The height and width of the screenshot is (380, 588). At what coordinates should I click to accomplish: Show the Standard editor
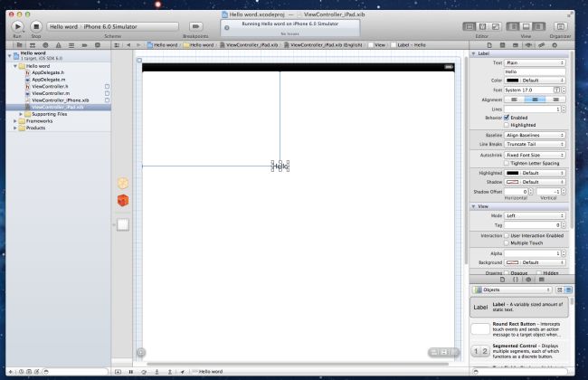tap(469, 26)
